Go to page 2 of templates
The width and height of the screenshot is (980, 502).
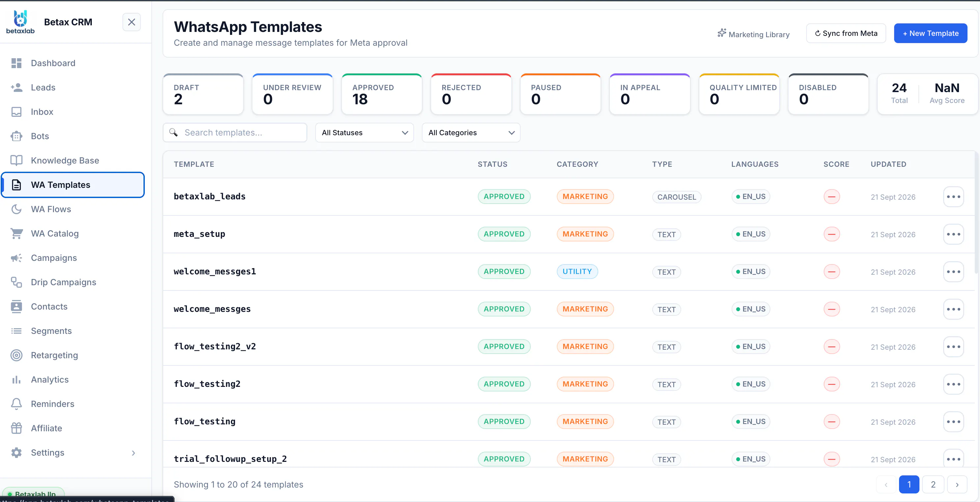(933, 484)
